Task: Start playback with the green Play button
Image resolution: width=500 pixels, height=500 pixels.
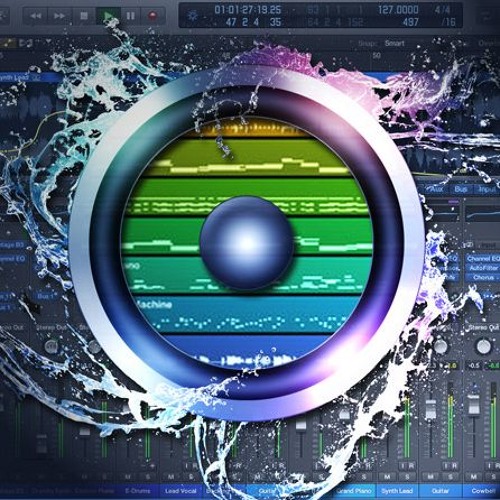Action: click(x=108, y=16)
